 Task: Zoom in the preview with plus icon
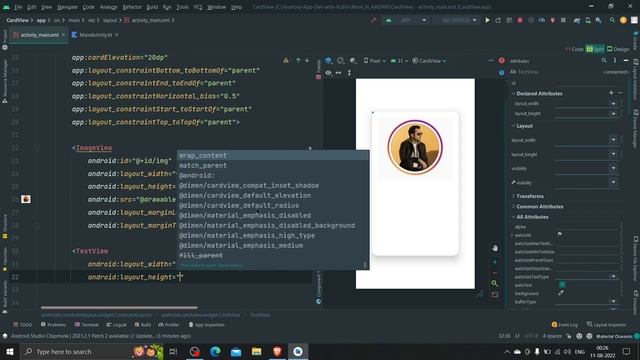pyautogui.click(x=495, y=262)
